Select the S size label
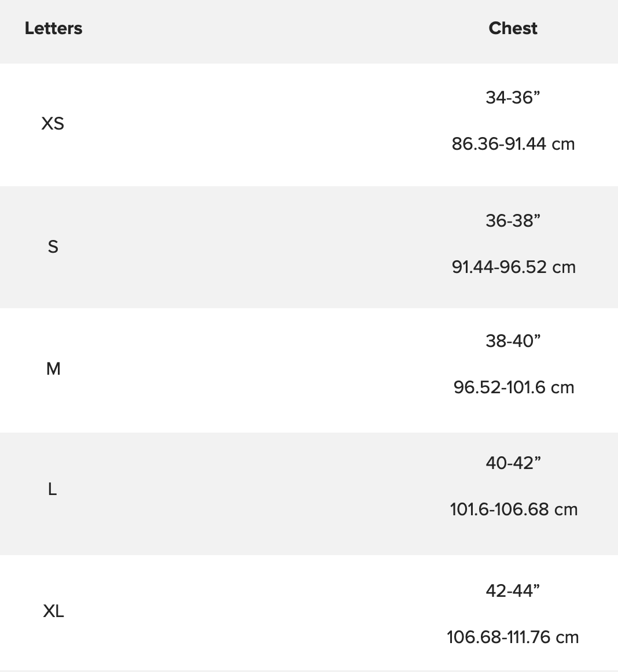The height and width of the screenshot is (672, 618). (53, 247)
